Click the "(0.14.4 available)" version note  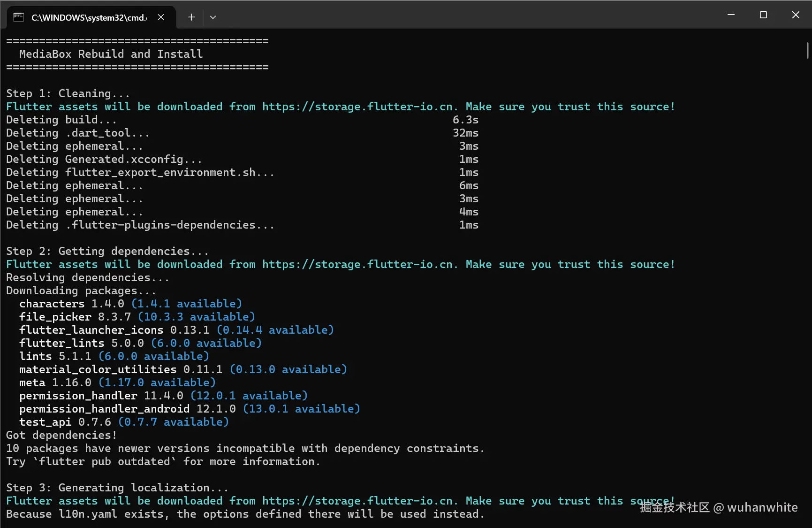(x=275, y=330)
